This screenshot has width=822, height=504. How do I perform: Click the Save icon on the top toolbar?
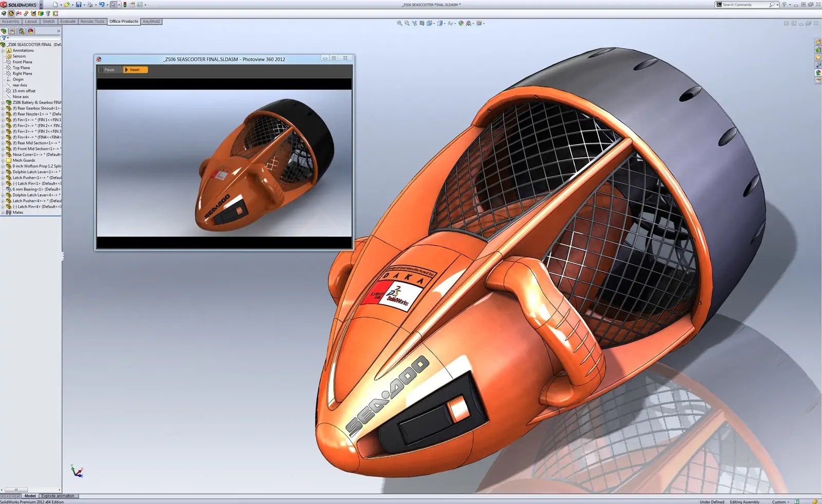coord(80,4)
